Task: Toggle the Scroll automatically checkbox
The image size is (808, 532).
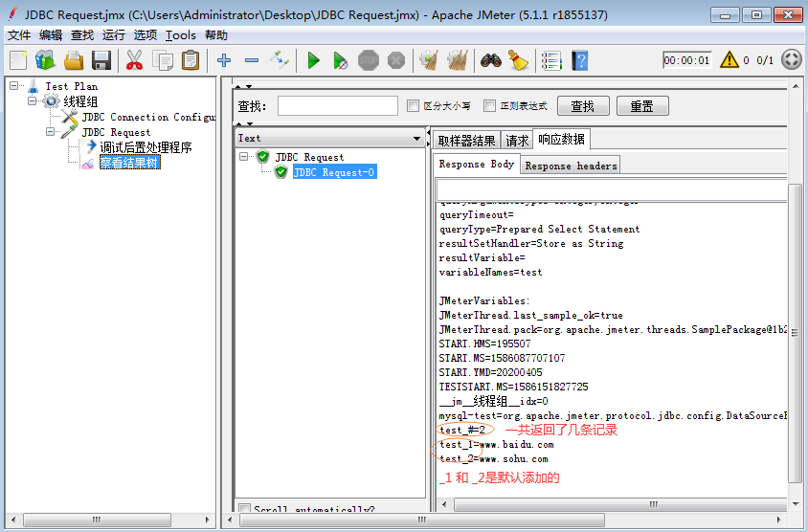Action: click(245, 509)
